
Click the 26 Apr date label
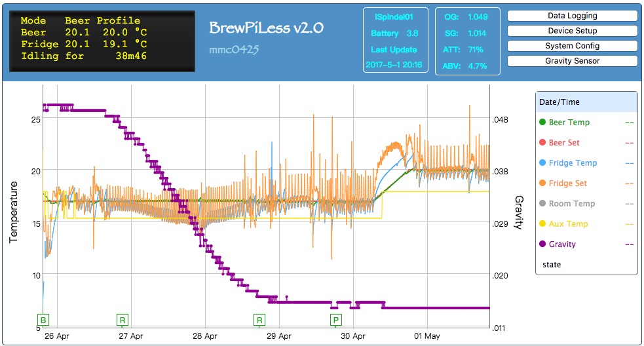tap(57, 336)
